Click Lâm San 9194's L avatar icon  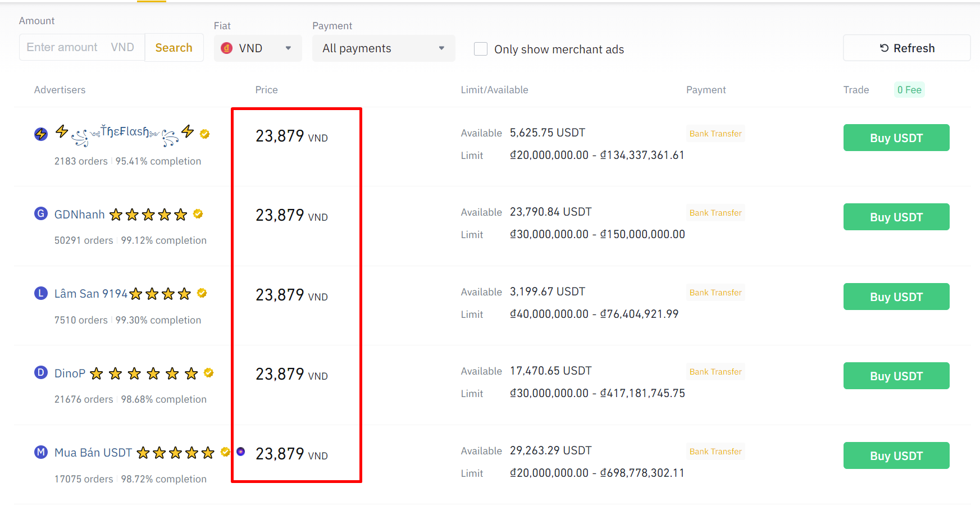point(41,293)
